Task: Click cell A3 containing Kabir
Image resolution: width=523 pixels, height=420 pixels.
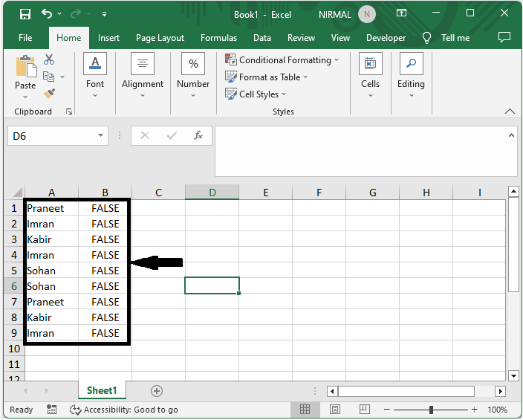Action: pyautogui.click(x=52, y=239)
